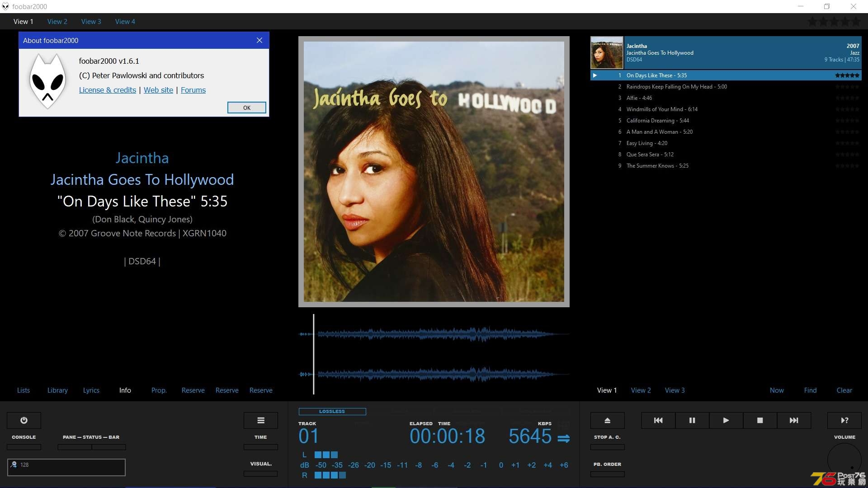This screenshot has width=868, height=488.
Task: Switch to View 4 in the top tab bar
Action: pos(125,21)
